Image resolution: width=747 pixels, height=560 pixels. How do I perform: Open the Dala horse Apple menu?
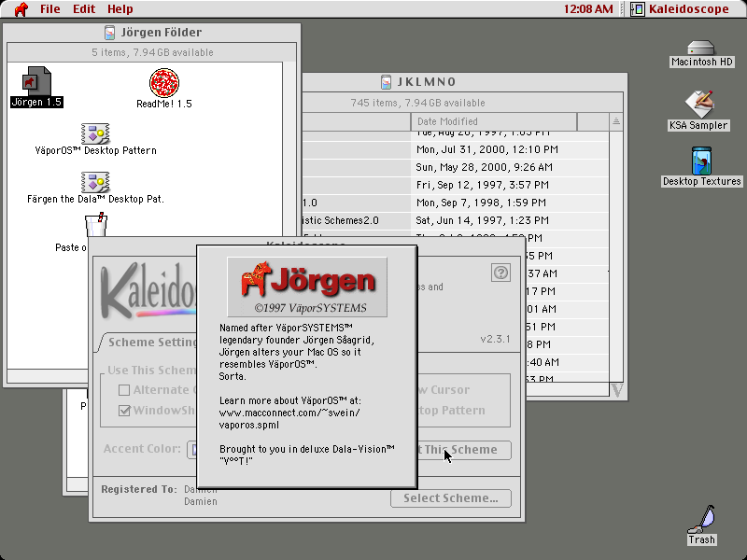(x=21, y=9)
